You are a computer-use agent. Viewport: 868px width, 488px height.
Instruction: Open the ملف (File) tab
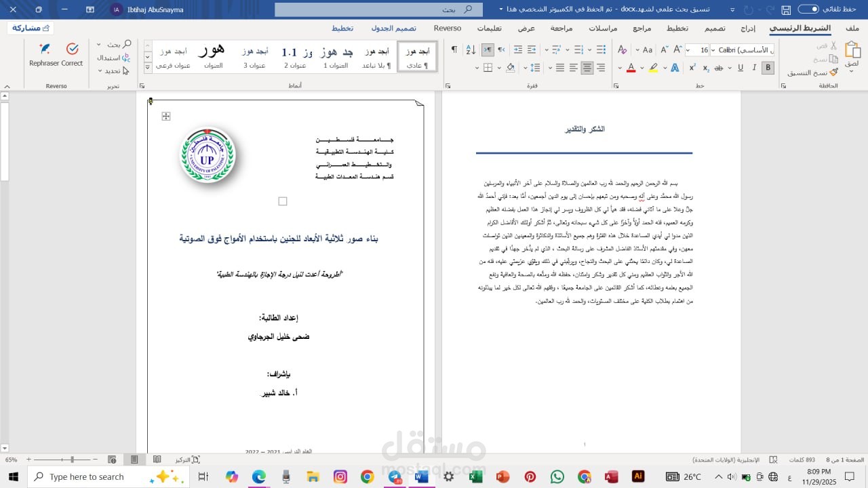[853, 28]
